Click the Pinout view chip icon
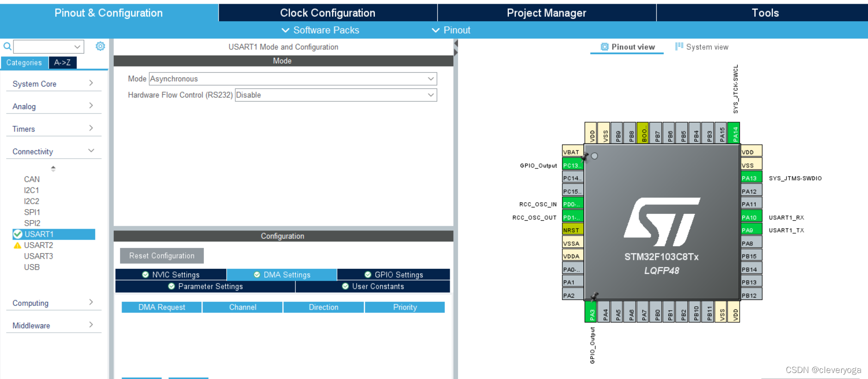Image resolution: width=868 pixels, height=379 pixels. 605,47
